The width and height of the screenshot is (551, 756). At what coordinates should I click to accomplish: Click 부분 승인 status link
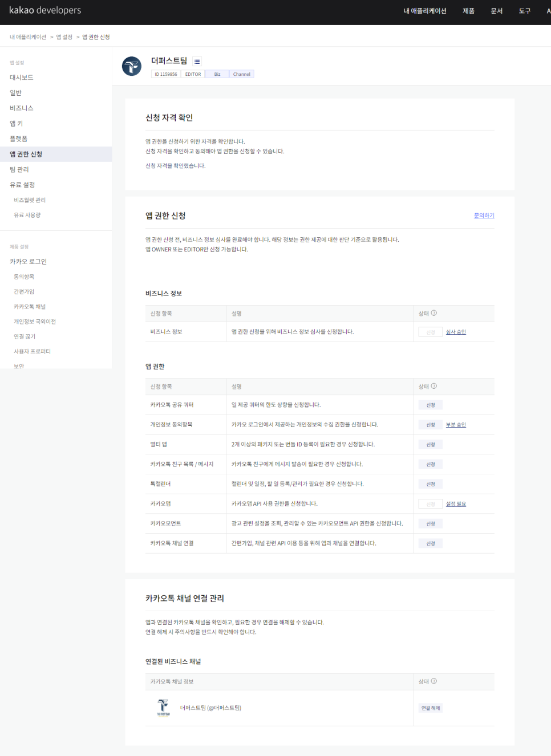click(x=456, y=425)
